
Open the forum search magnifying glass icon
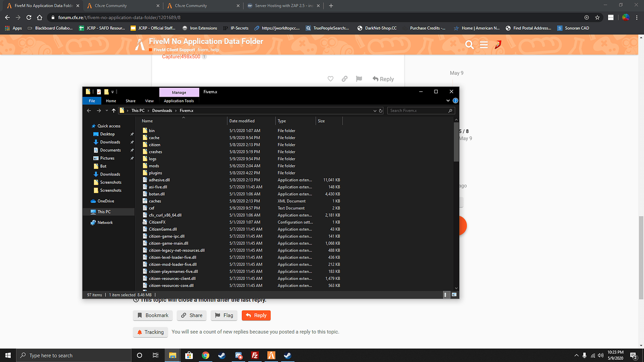point(469,44)
